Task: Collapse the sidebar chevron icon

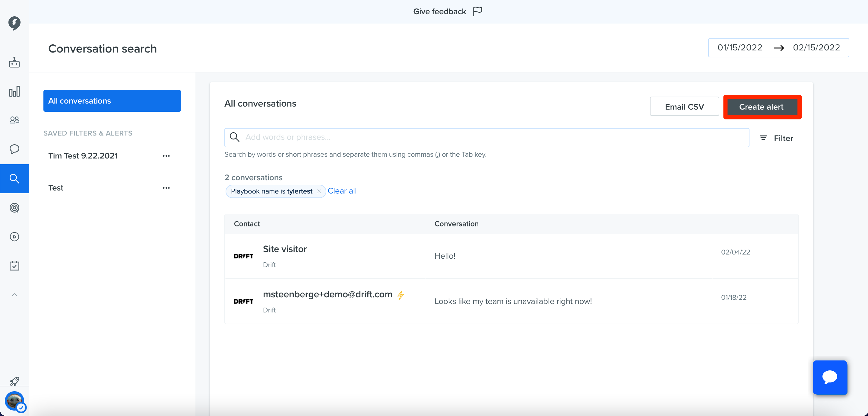Action: [x=14, y=295]
